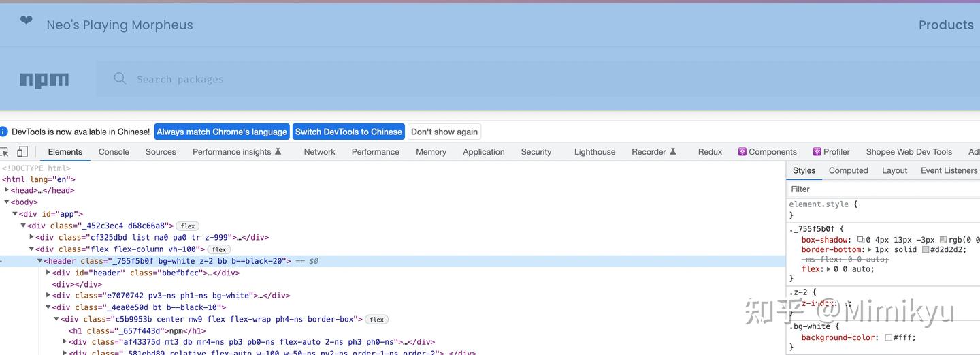Open the Layout pane
Screen dimensions: 980x355
tap(894, 170)
